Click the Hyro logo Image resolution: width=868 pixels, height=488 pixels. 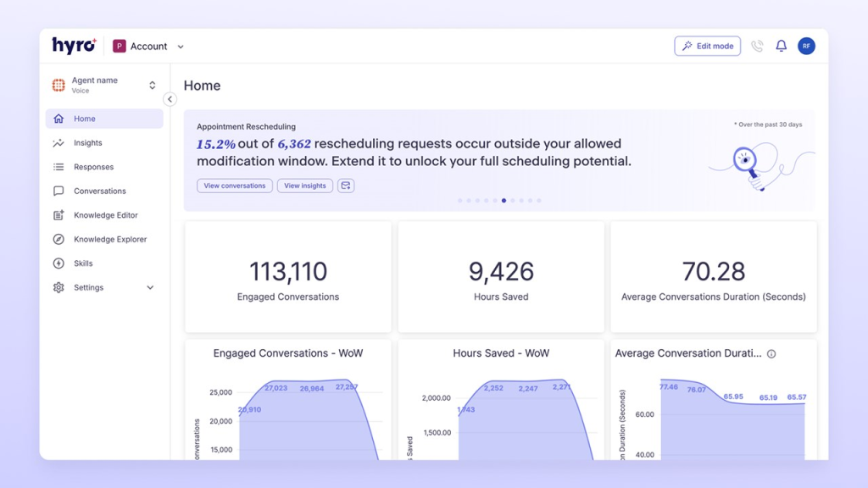[75, 46]
